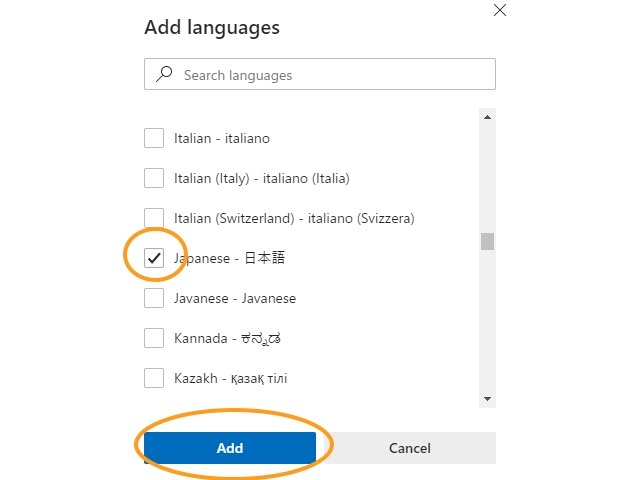Click the scrollbar up arrow
Screen dimensions: 640x480
(487, 117)
